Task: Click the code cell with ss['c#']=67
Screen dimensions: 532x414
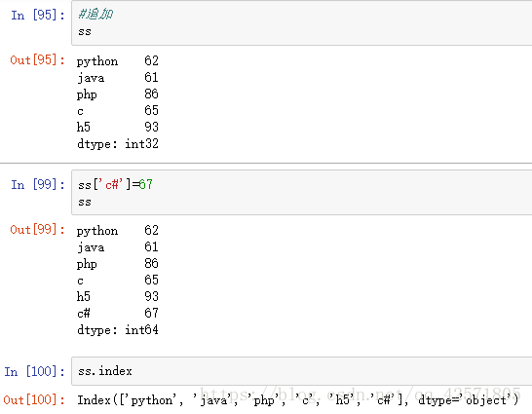Action: [302, 192]
